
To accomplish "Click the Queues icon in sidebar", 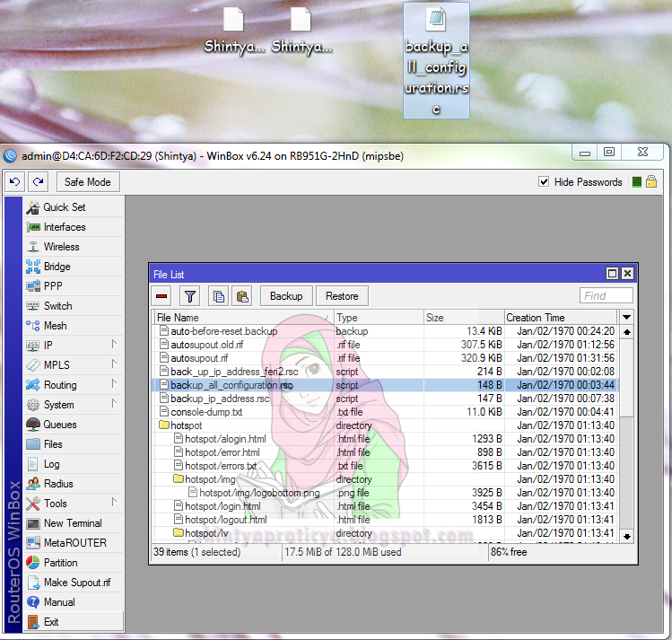I will pos(33,425).
